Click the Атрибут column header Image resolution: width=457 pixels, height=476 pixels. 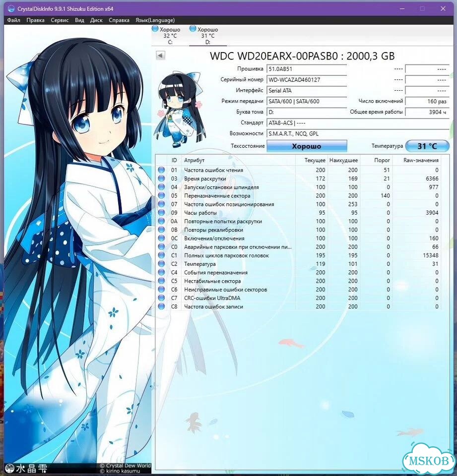click(238, 160)
